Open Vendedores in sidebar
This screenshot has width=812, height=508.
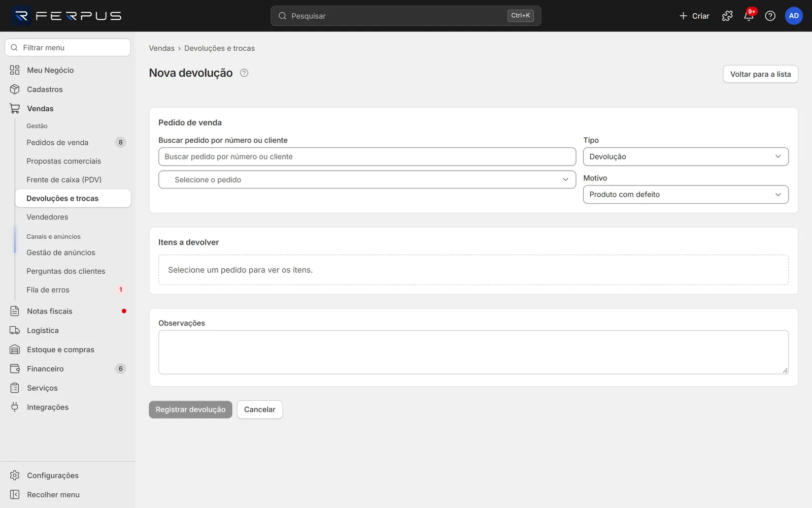73,217
